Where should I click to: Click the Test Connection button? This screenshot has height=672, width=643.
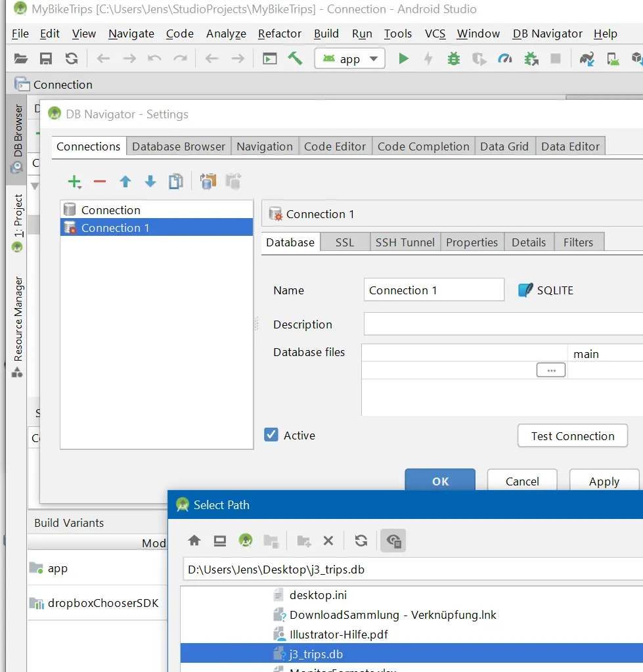click(x=573, y=436)
